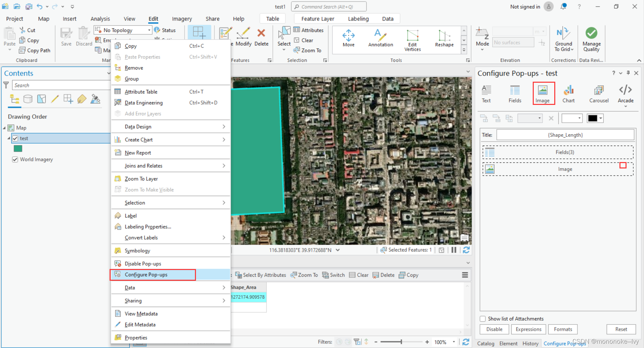The height and width of the screenshot is (348, 644).
Task: Collapse the test layer node
Action: coord(9,138)
